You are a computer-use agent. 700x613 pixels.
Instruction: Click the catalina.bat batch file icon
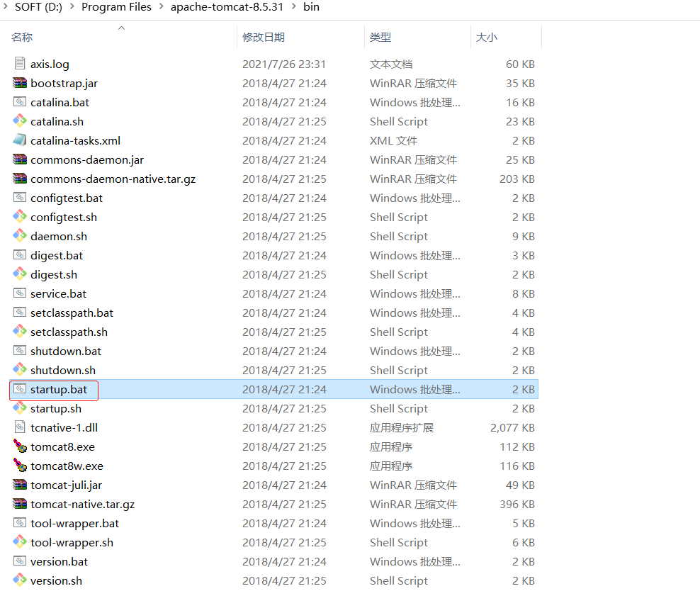20,102
